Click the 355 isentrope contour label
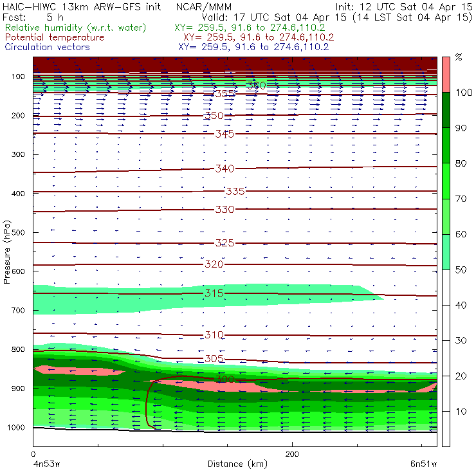Screen dimensions: 476x476 224,93
